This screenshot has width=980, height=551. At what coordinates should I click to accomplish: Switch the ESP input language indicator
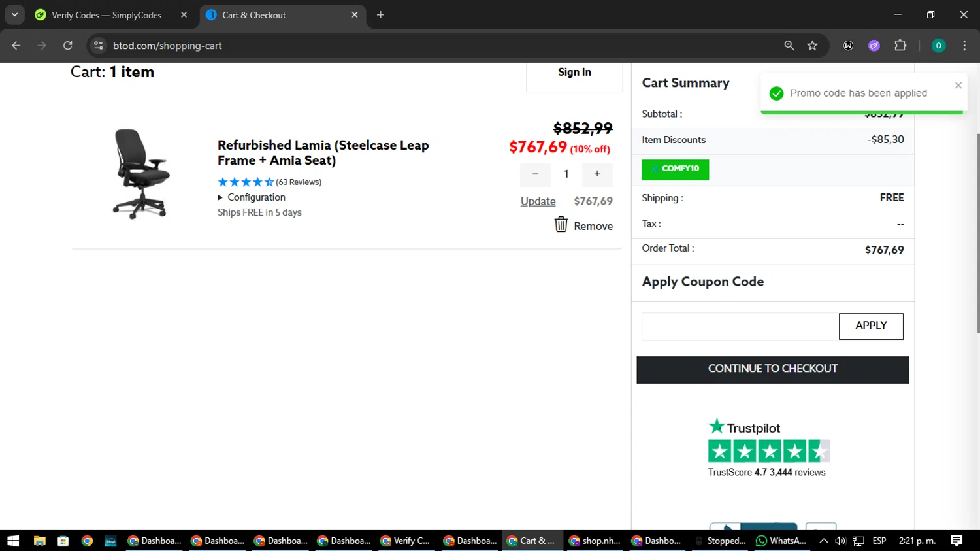click(x=879, y=541)
